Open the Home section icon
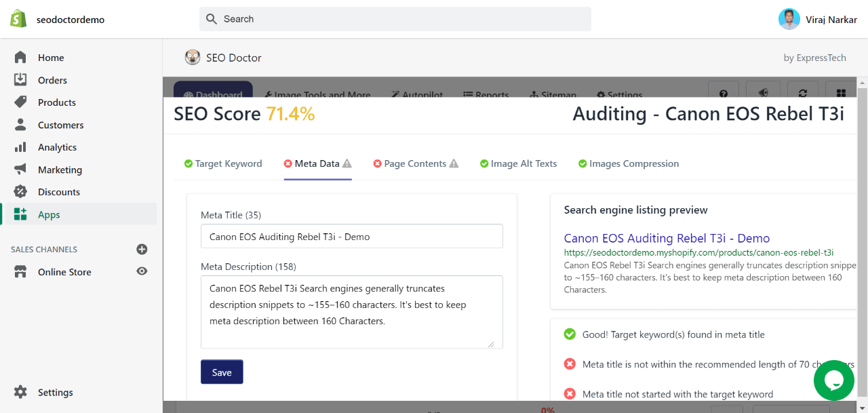This screenshot has width=868, height=413. pos(20,58)
